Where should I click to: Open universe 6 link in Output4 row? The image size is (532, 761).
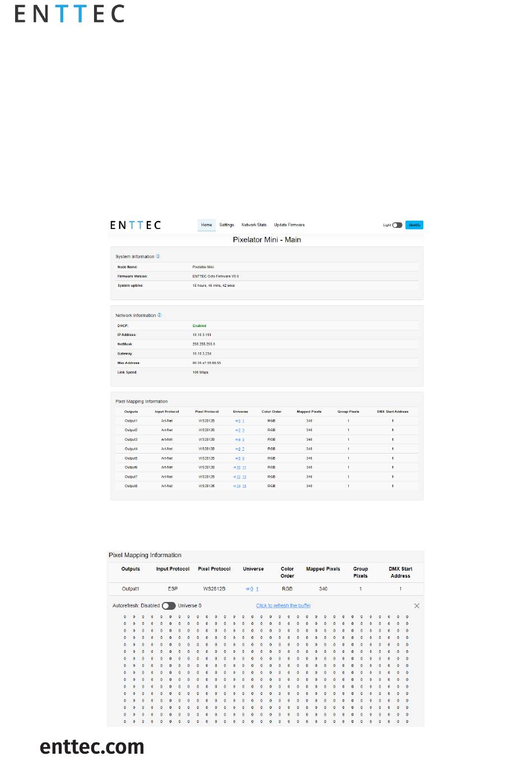239,449
